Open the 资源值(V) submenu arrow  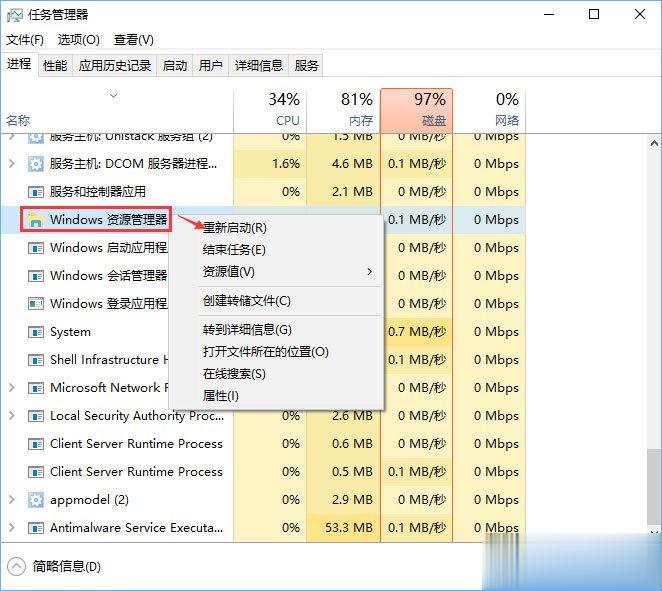pyautogui.click(x=369, y=271)
